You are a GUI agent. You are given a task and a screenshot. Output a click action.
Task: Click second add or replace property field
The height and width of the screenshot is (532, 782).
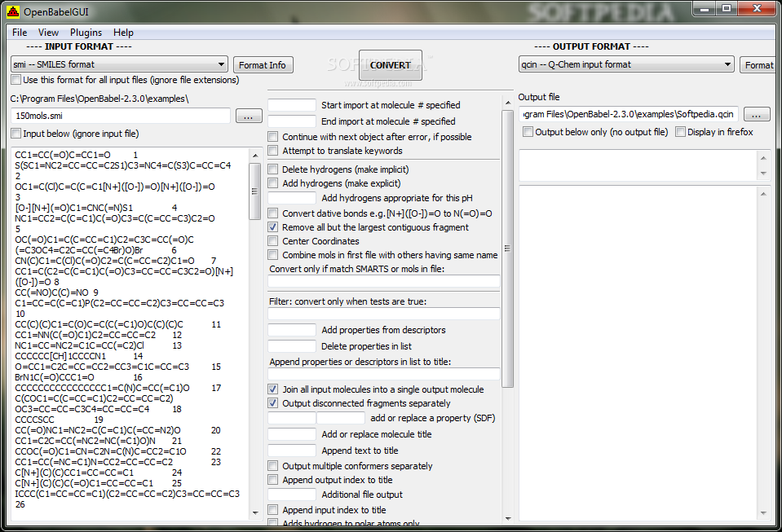click(341, 418)
